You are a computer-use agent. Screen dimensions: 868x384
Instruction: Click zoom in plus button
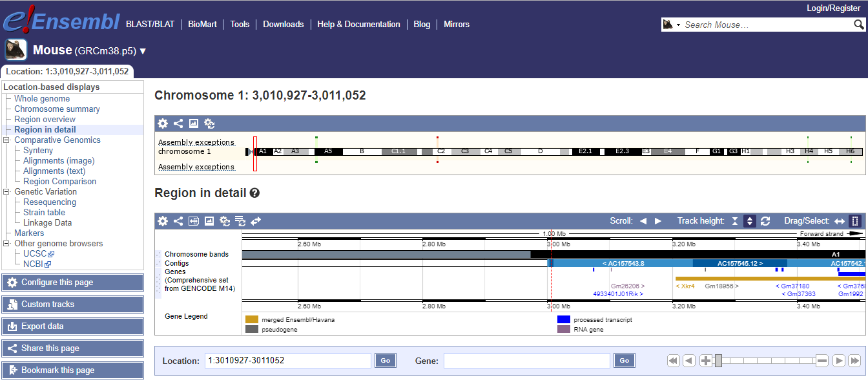706,361
